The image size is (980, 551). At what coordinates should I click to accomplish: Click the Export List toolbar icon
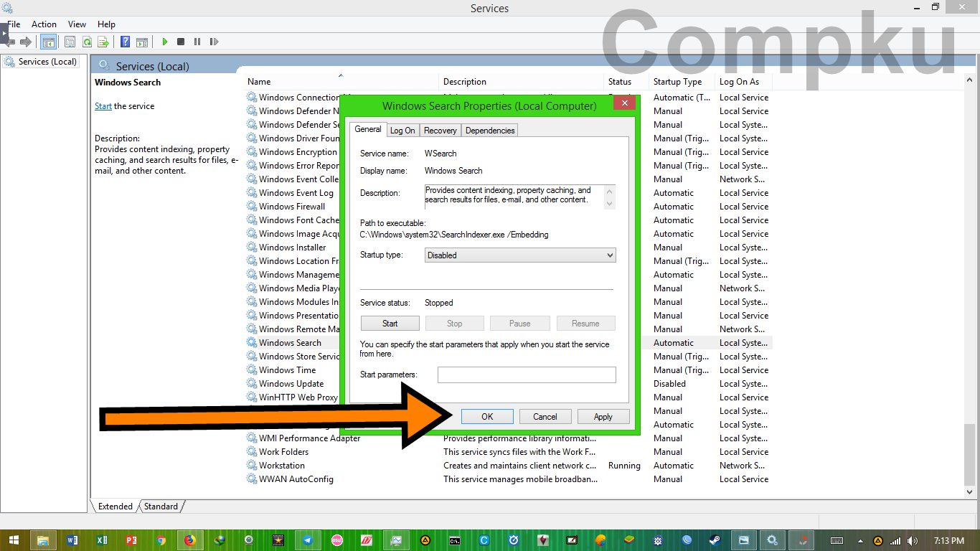[103, 42]
